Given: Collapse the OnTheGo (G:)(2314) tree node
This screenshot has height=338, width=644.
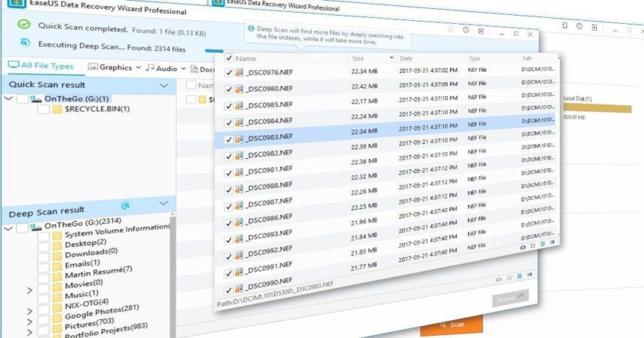Looking at the screenshot, I should pos(9,229).
